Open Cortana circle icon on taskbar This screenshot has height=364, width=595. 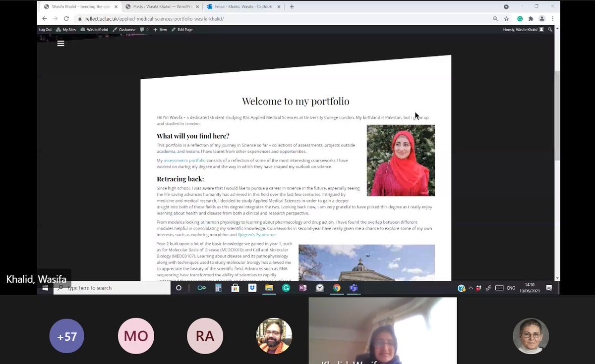[x=179, y=288]
